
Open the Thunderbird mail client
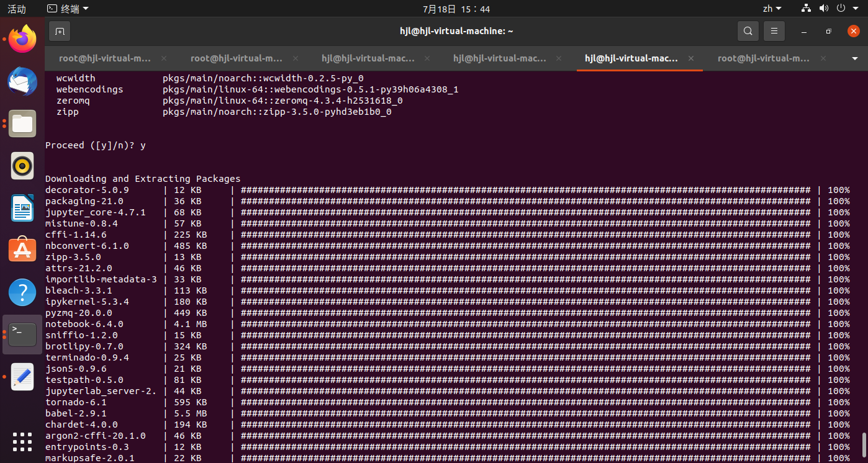22,81
